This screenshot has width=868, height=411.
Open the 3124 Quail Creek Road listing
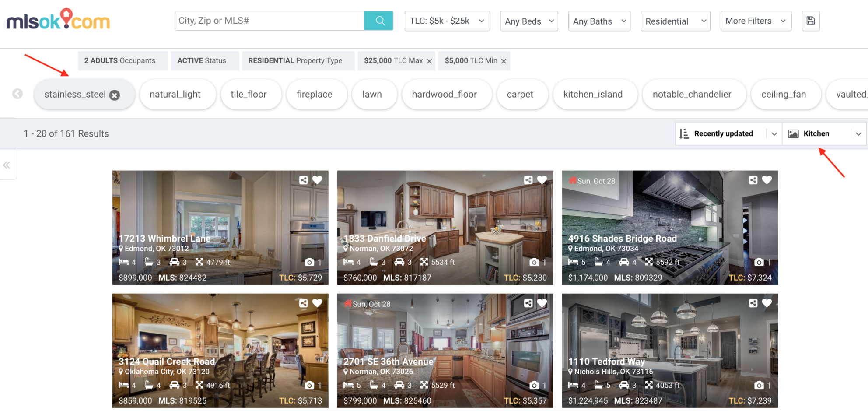tap(220, 350)
